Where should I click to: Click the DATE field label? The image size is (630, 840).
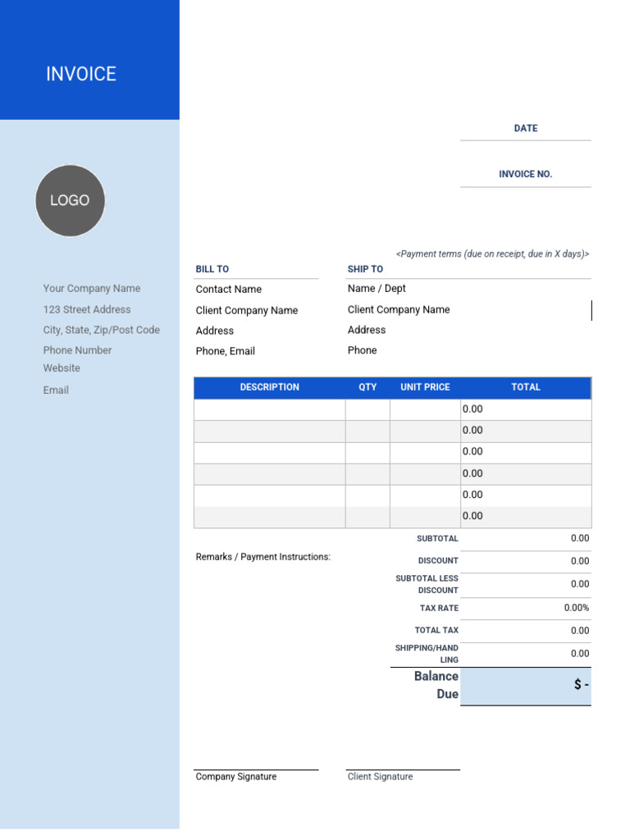pos(526,129)
